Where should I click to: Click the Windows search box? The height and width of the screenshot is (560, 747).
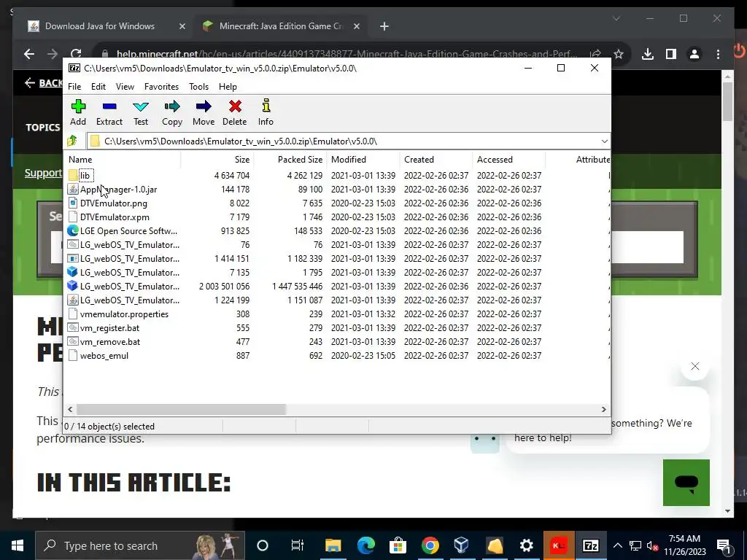point(141,545)
